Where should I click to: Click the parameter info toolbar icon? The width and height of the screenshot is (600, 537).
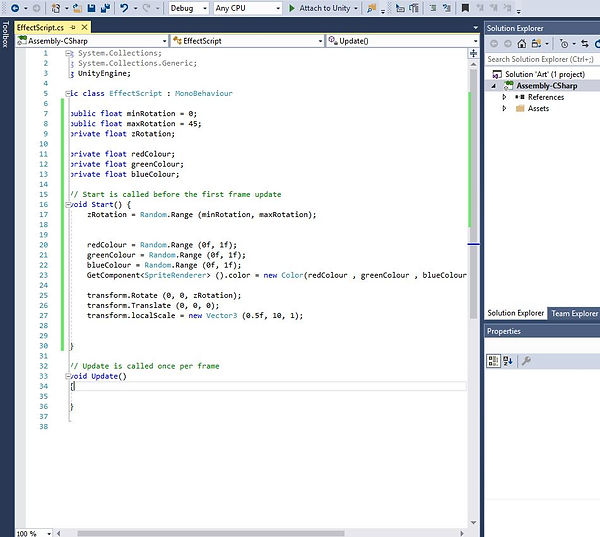414,8
